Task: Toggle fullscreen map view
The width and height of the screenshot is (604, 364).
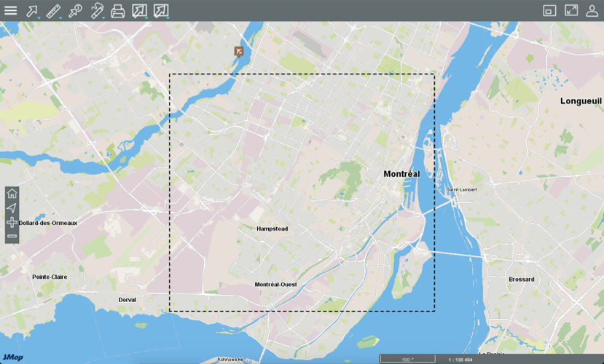Action: pyautogui.click(x=571, y=10)
